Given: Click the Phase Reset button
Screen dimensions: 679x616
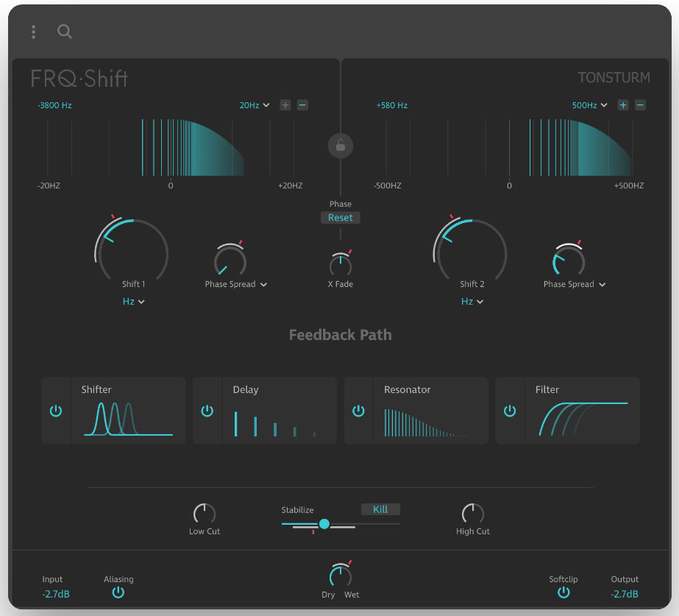Looking at the screenshot, I should coord(341,218).
